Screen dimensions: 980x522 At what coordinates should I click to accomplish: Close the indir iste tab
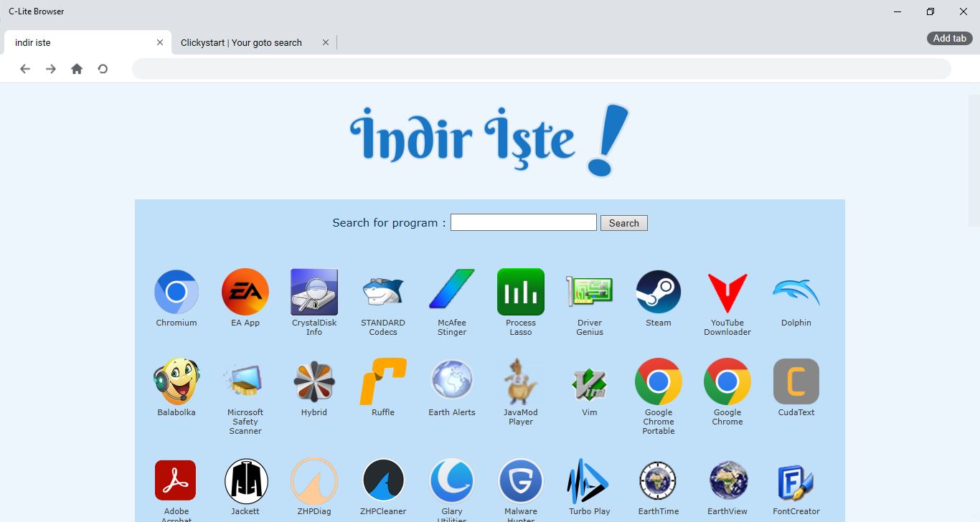click(x=160, y=42)
